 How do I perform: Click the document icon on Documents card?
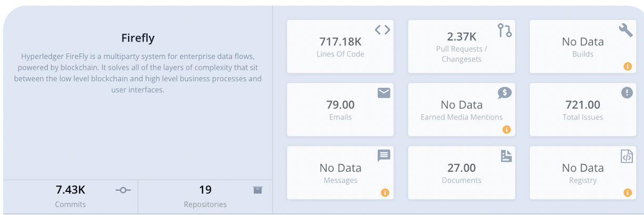pos(506,155)
